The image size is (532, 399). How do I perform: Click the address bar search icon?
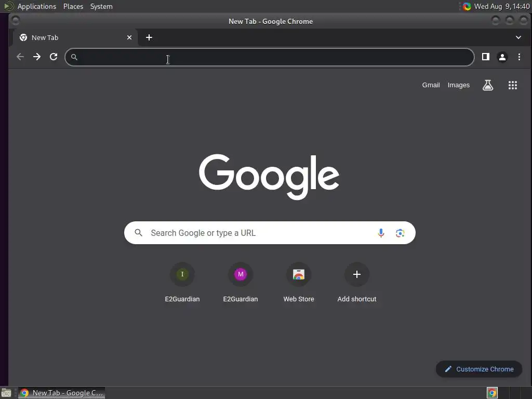coord(74,57)
